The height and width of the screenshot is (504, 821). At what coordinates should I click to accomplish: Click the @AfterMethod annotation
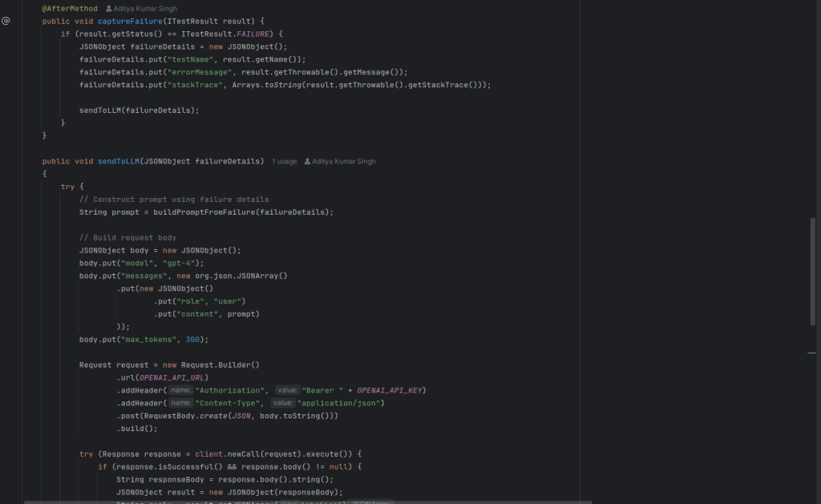click(x=70, y=8)
